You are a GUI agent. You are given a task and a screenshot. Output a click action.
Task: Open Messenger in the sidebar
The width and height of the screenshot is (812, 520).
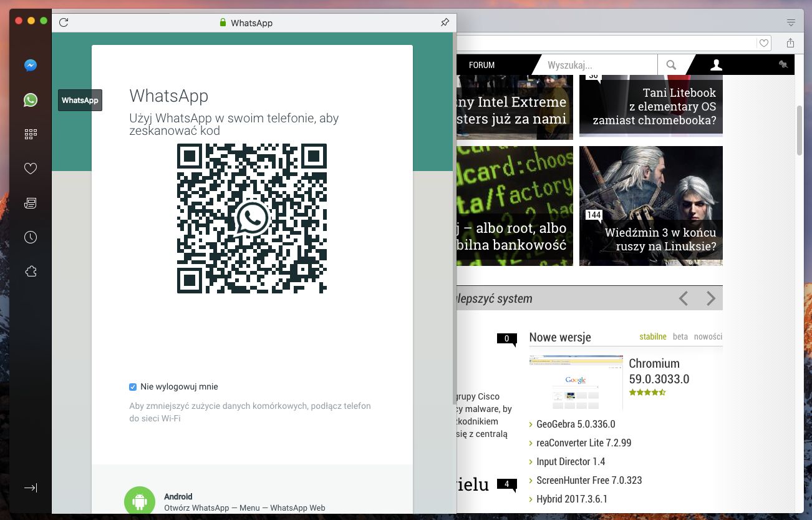tap(31, 65)
